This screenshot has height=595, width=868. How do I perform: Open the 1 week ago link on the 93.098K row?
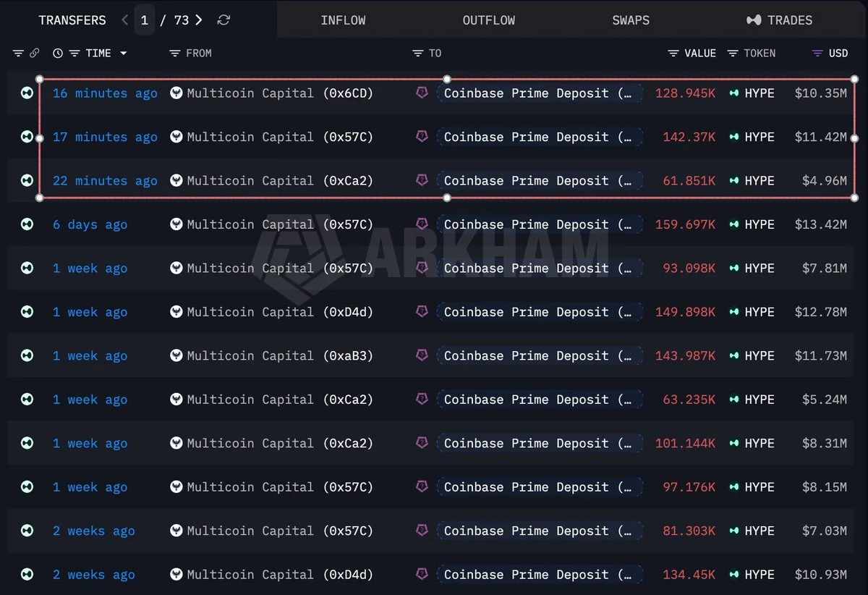coord(90,269)
